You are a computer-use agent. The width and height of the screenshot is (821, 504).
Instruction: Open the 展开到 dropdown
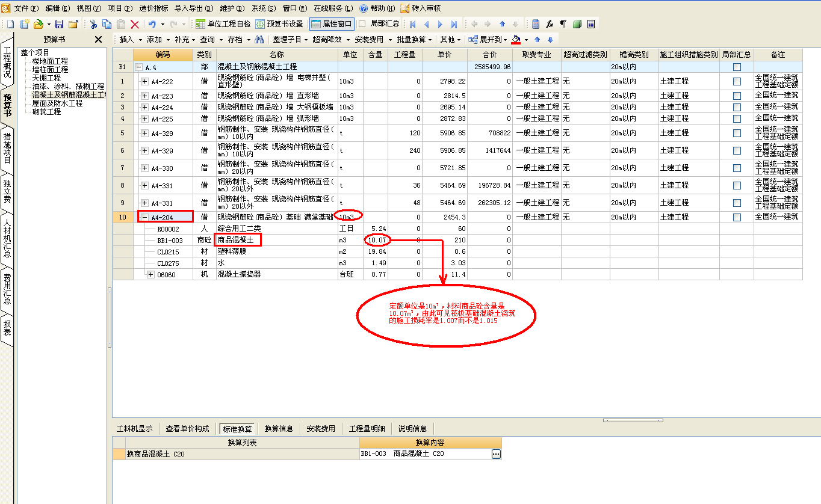coord(488,40)
